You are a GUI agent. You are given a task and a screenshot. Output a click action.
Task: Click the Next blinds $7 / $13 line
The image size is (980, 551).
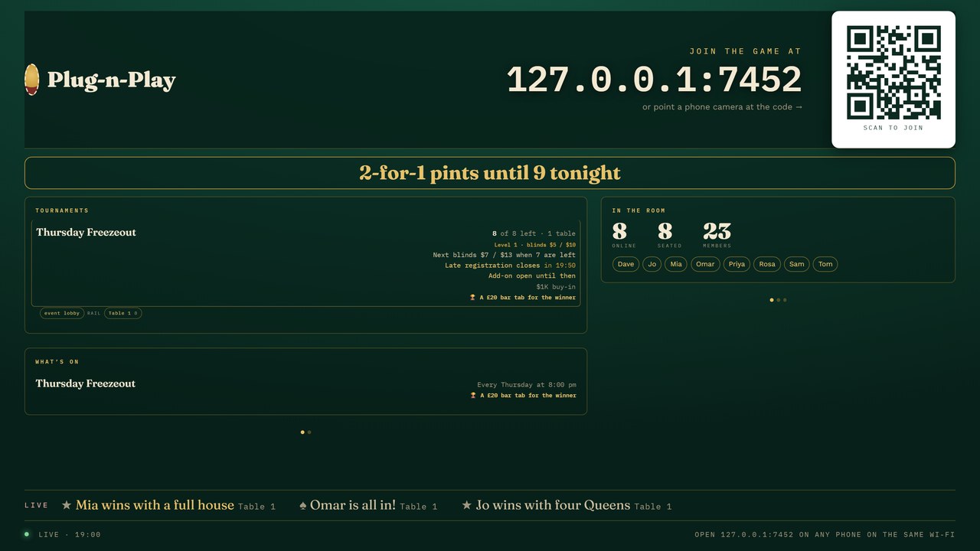[x=505, y=255]
